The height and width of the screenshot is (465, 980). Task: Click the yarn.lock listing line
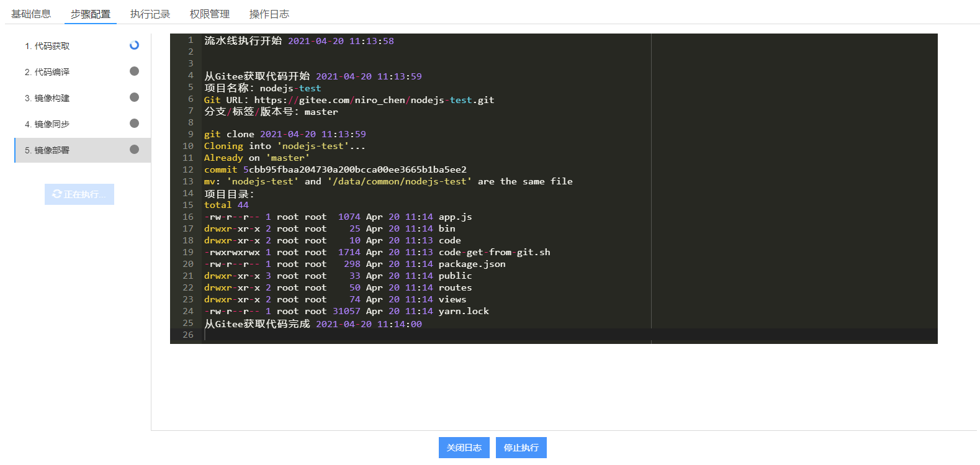[x=346, y=311]
